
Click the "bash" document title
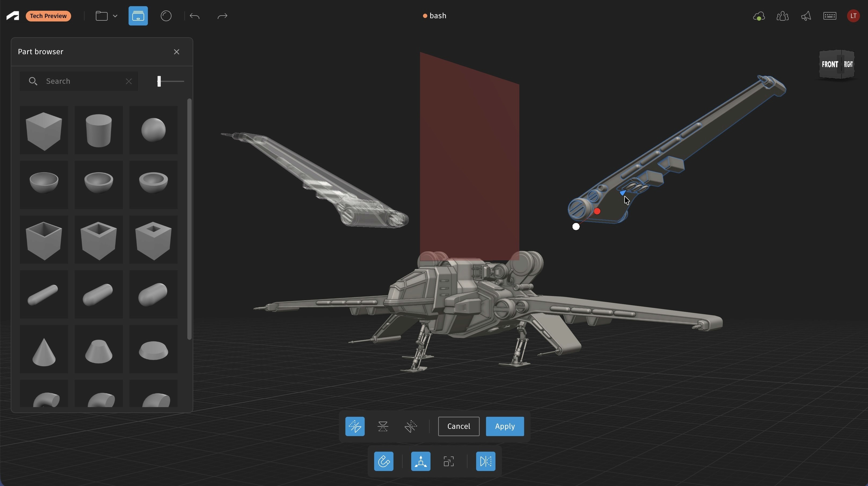(x=438, y=16)
